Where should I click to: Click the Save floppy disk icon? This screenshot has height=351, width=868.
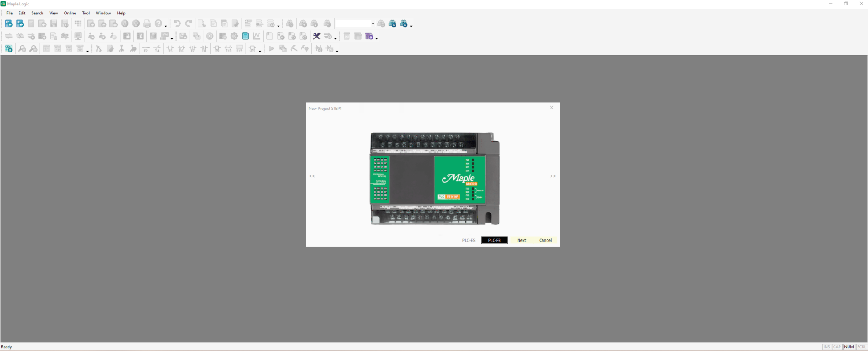tap(54, 24)
